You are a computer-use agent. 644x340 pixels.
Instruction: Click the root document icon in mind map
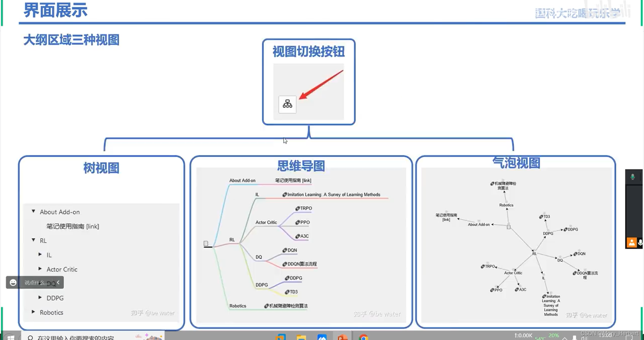[206, 243]
